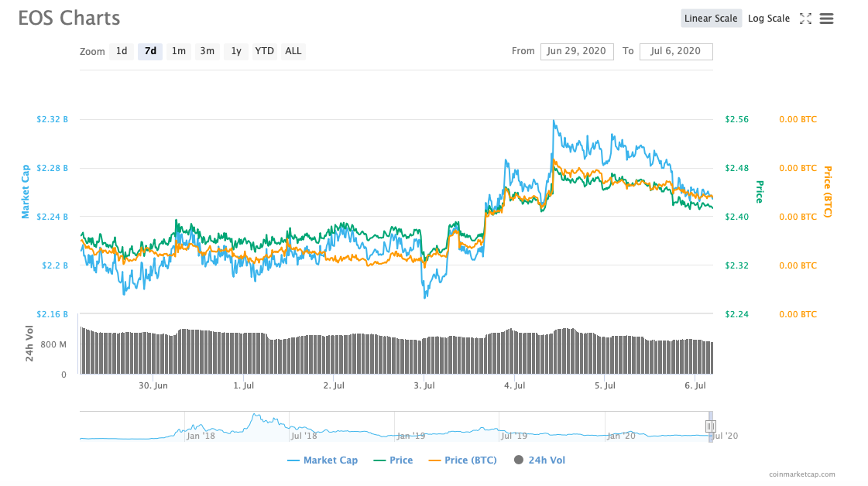868x486 pixels.
Task: Set zoom to 3m
Action: pyautogui.click(x=207, y=52)
